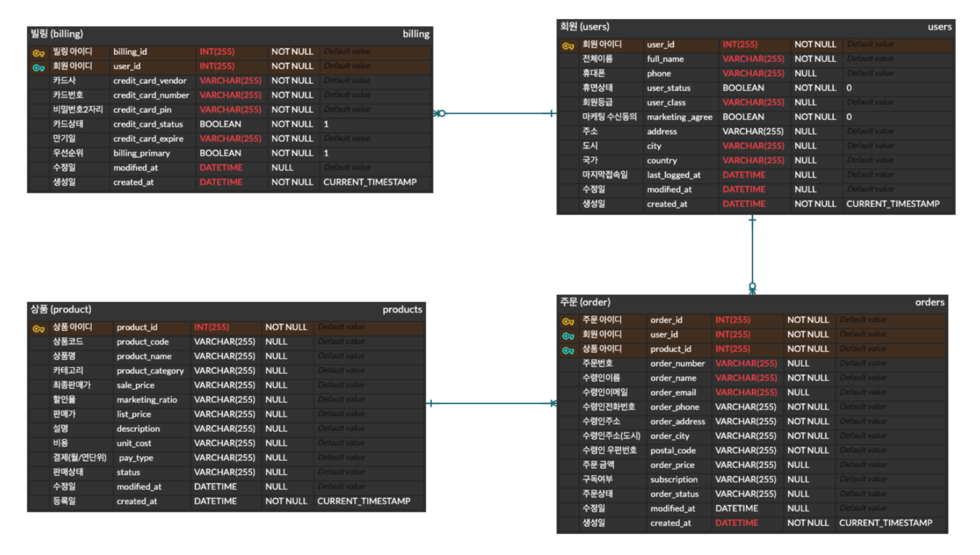
Task: Click the cyan foreign key icon in billing table
Action: point(39,68)
